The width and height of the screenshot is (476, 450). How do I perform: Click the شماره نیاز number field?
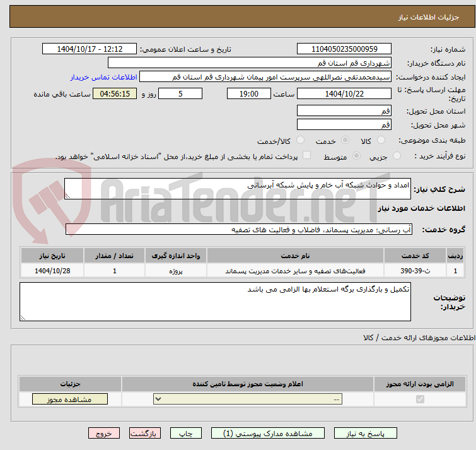[x=344, y=49]
